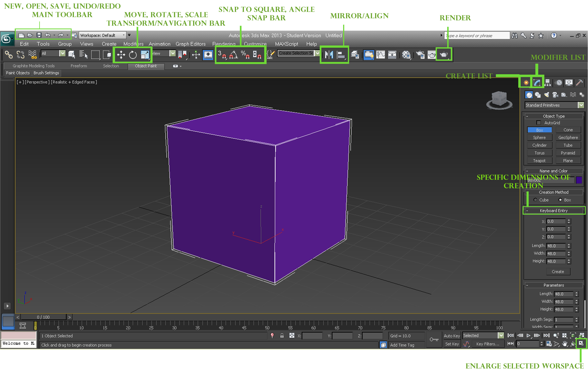
Task: Switch to the Lights category in Create panel
Action: point(546,95)
